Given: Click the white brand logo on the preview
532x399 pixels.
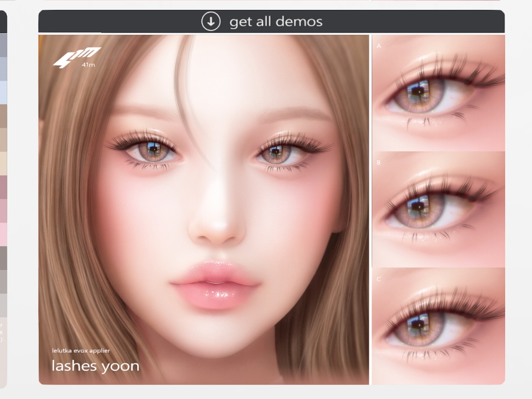Looking at the screenshot, I should pyautogui.click(x=77, y=55).
